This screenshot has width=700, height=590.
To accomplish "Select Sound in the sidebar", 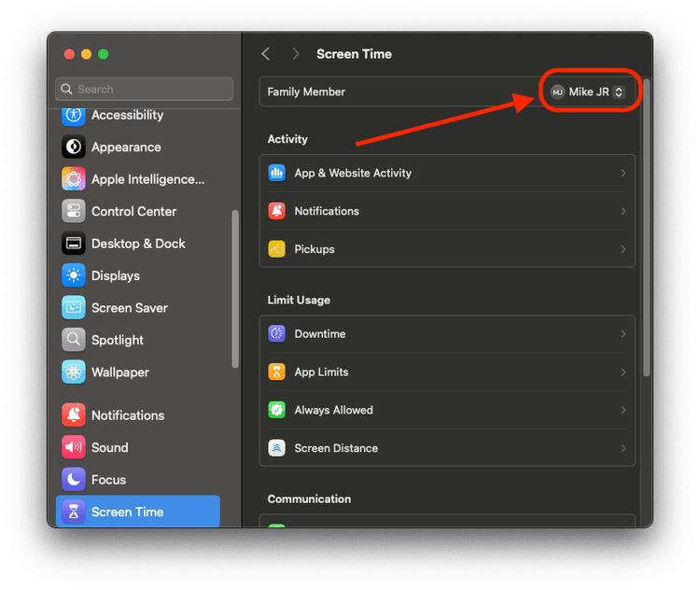I will point(138,447).
